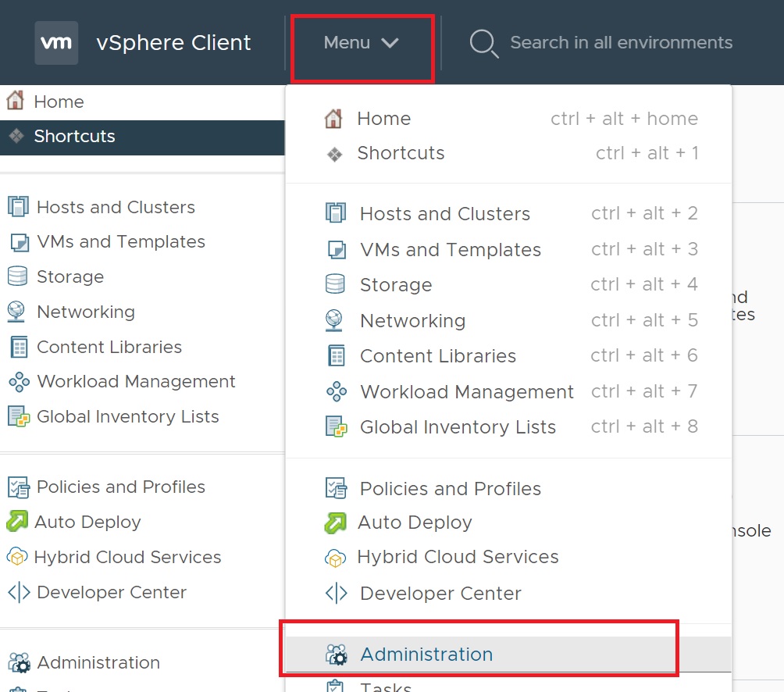Image resolution: width=784 pixels, height=692 pixels.
Task: Click Networking globe icon in left sidebar
Action: coord(16,312)
